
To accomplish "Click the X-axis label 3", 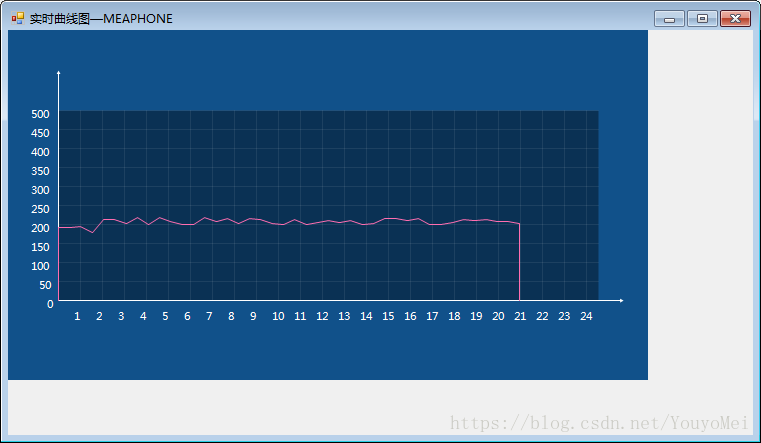I will point(121,316).
